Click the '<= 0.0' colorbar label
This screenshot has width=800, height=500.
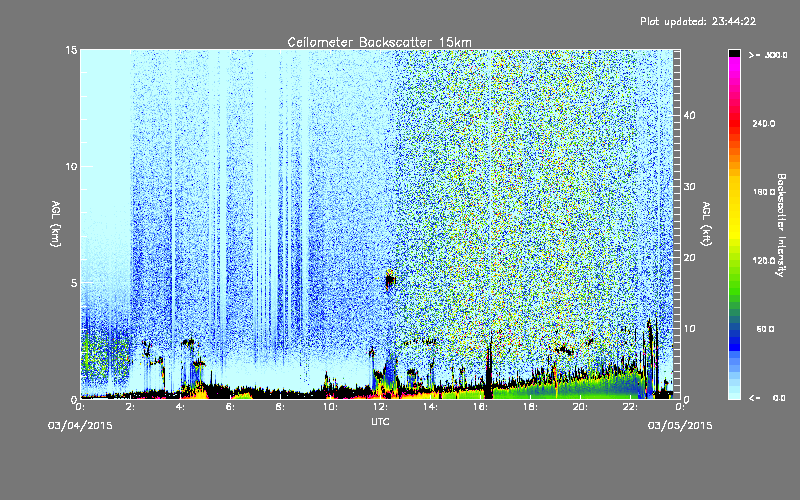(768, 398)
